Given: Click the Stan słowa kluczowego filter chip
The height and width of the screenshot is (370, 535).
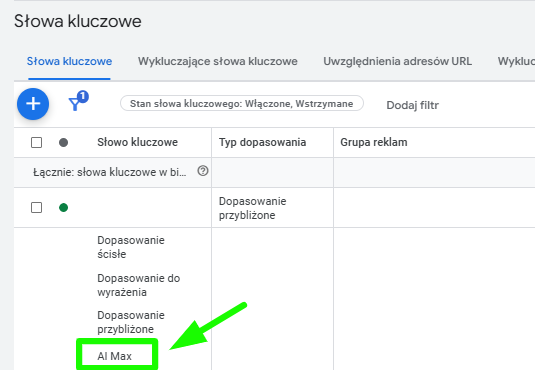Looking at the screenshot, I should click(x=242, y=103).
